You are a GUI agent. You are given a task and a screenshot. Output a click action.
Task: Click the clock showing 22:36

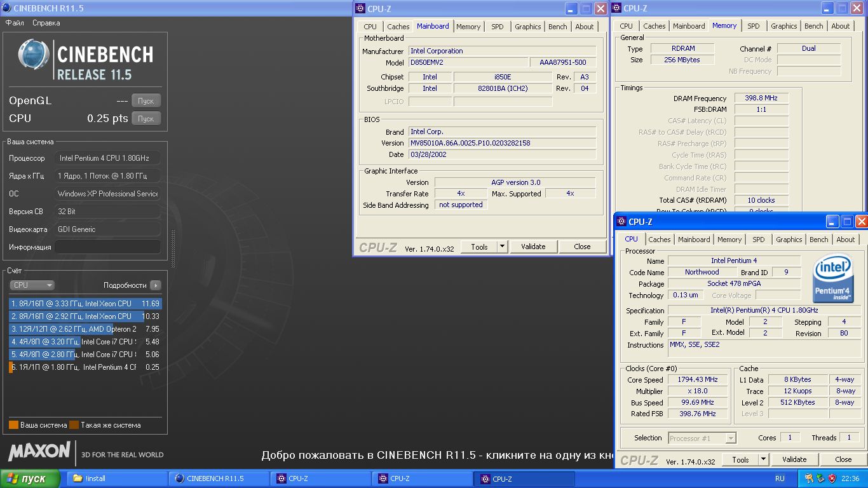pos(850,478)
